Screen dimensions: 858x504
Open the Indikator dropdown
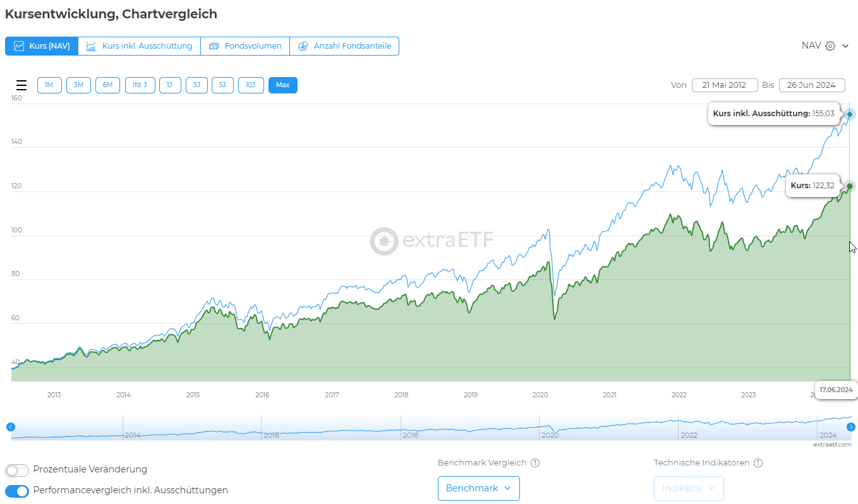coord(689,488)
